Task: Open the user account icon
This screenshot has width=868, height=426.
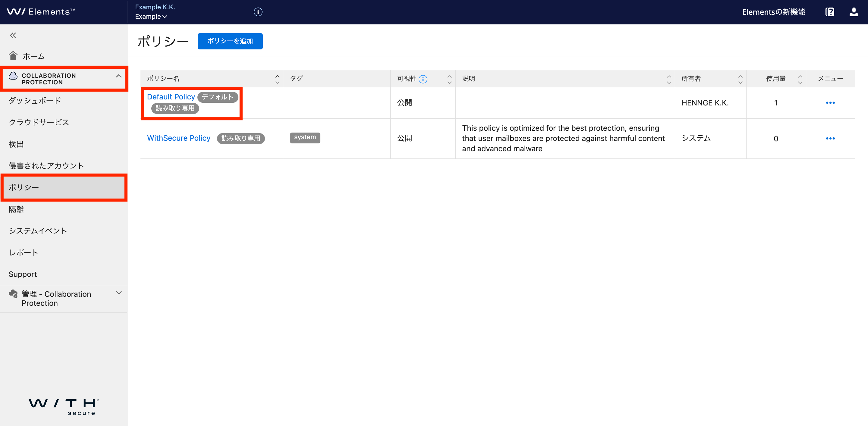Action: click(x=854, y=12)
